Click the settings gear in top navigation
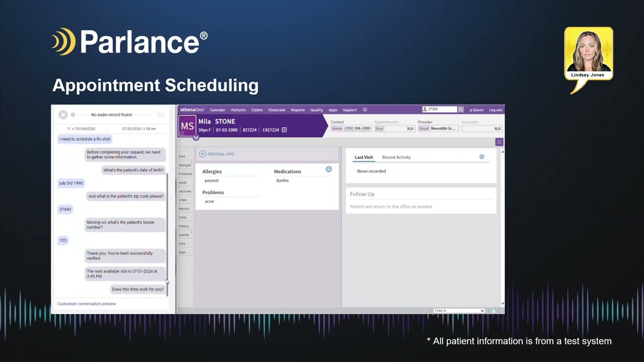The height and width of the screenshot is (362, 644). 365,110
